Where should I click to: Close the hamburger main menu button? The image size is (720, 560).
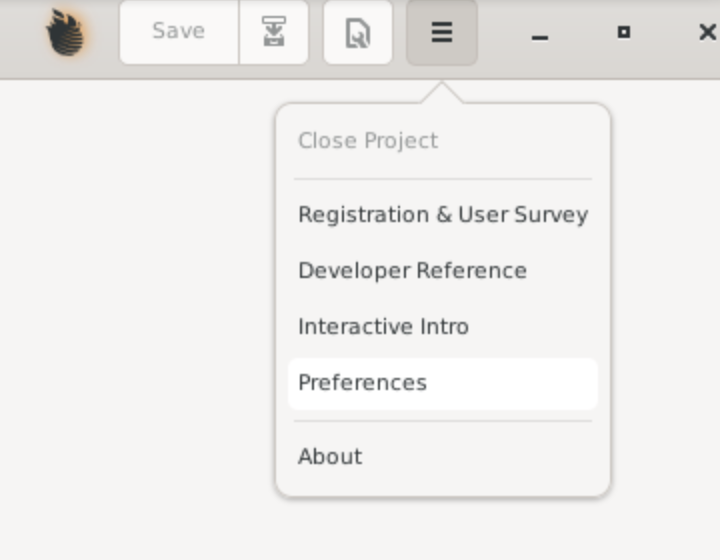(x=442, y=32)
